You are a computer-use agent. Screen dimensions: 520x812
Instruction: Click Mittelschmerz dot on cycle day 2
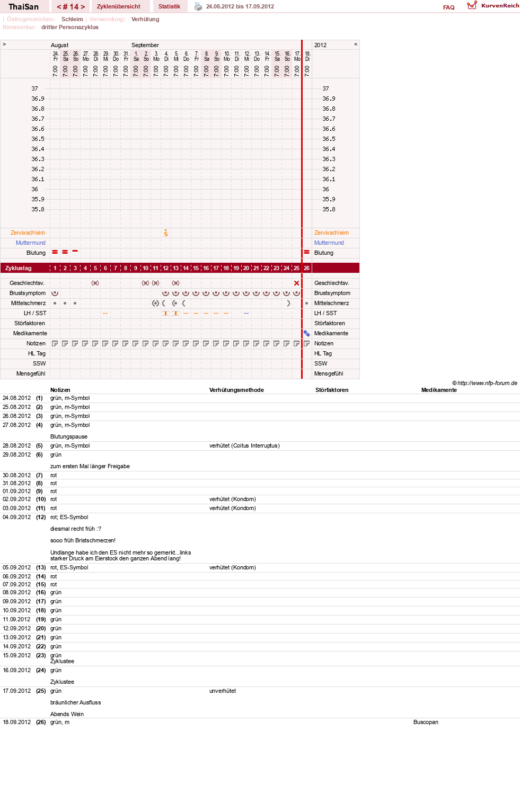point(65,304)
